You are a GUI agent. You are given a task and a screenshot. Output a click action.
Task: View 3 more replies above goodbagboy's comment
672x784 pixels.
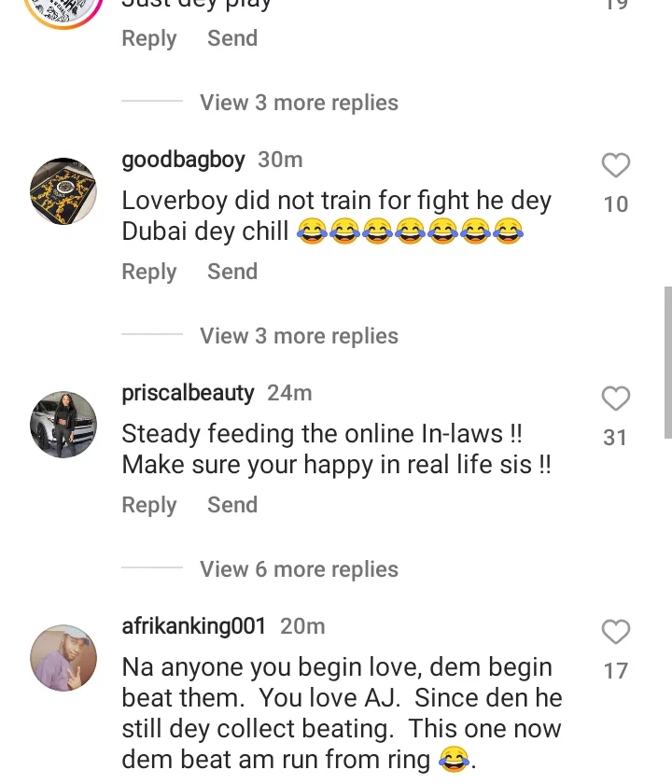pos(299,103)
